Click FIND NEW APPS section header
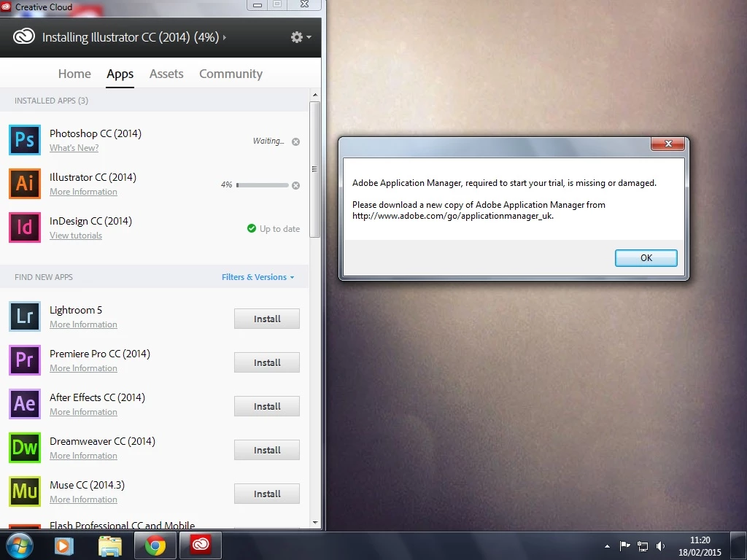The height and width of the screenshot is (560, 747). (44, 277)
